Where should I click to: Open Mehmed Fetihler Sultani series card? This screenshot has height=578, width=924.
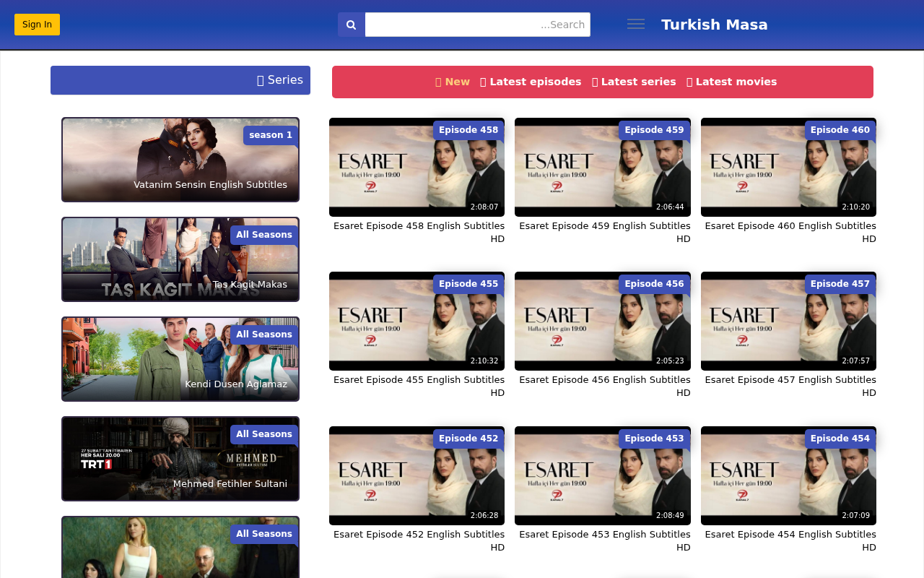click(180, 459)
